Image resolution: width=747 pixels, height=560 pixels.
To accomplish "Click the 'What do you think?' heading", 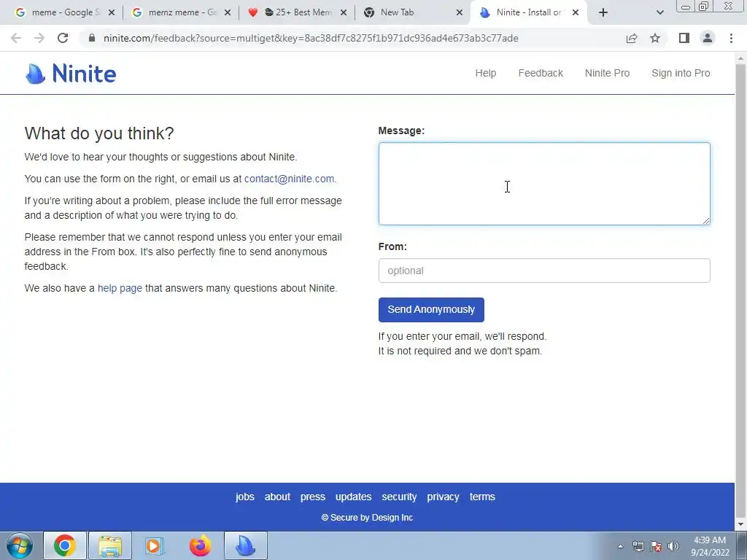I will point(99,133).
